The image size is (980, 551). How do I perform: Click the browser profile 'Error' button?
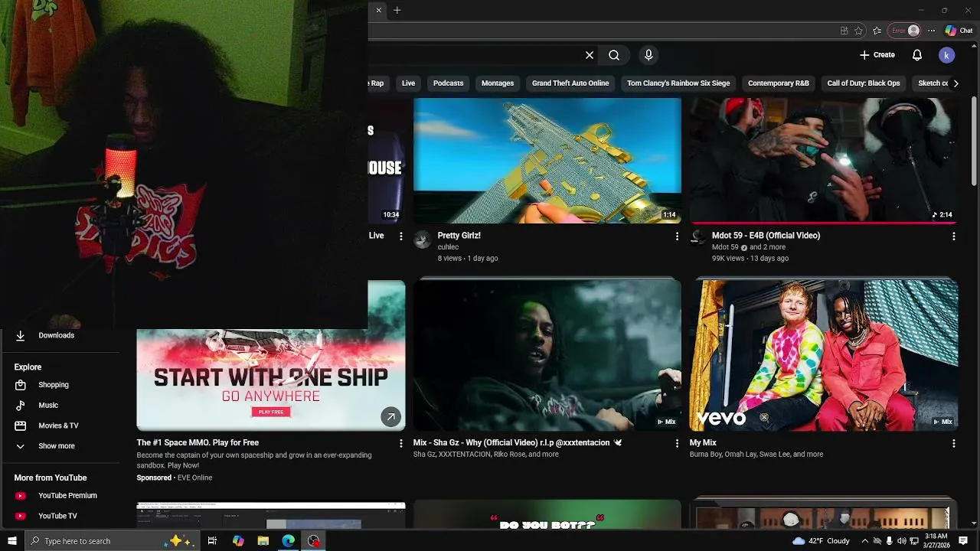click(x=904, y=31)
